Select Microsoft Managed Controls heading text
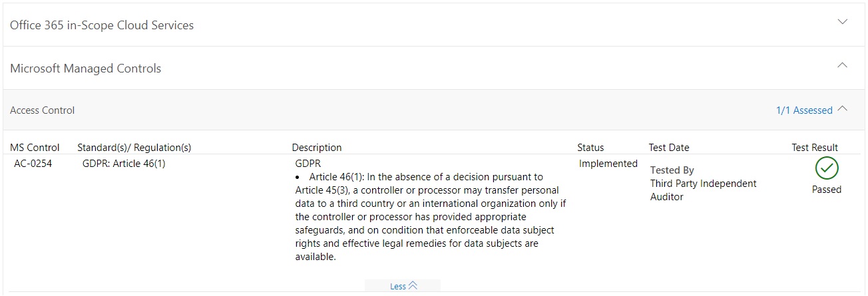This screenshot has height=296, width=868. click(x=85, y=69)
